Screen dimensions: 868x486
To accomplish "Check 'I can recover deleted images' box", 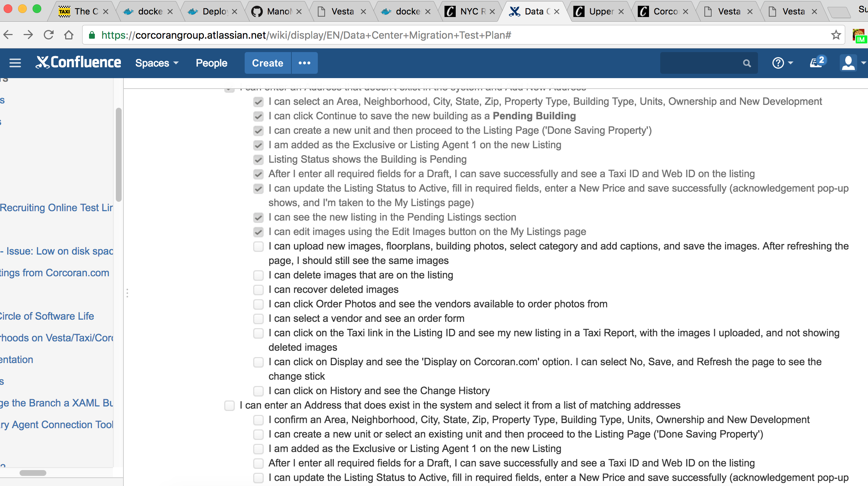I will click(x=258, y=290).
